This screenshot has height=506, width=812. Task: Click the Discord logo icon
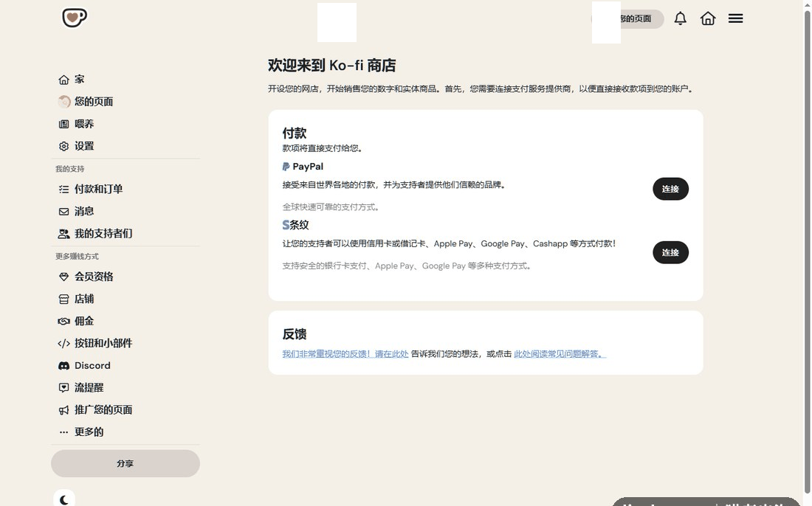[63, 366]
